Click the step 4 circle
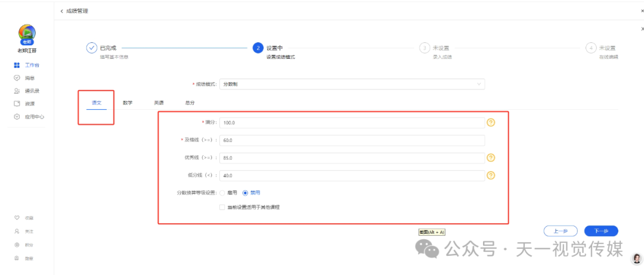Viewport: 644px width, 275px height. point(590,48)
